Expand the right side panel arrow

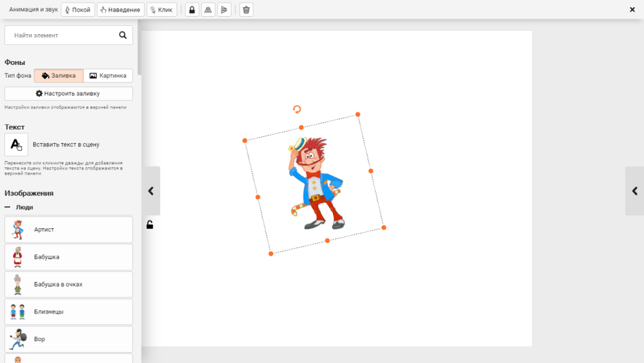(634, 191)
